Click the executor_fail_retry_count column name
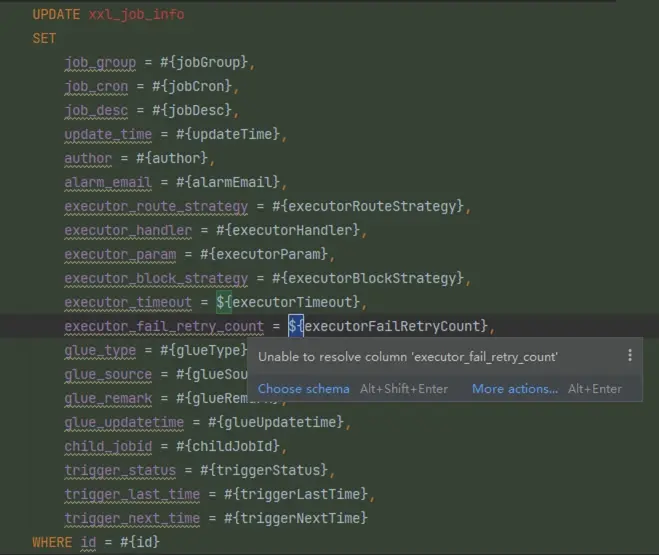 click(164, 326)
